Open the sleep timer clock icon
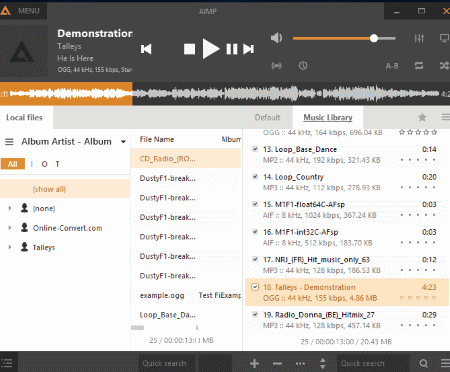 tap(303, 66)
